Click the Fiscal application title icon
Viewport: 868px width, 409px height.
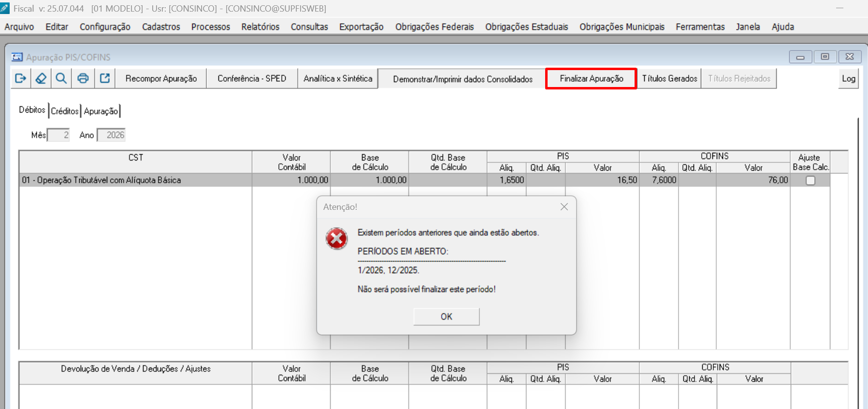point(5,8)
